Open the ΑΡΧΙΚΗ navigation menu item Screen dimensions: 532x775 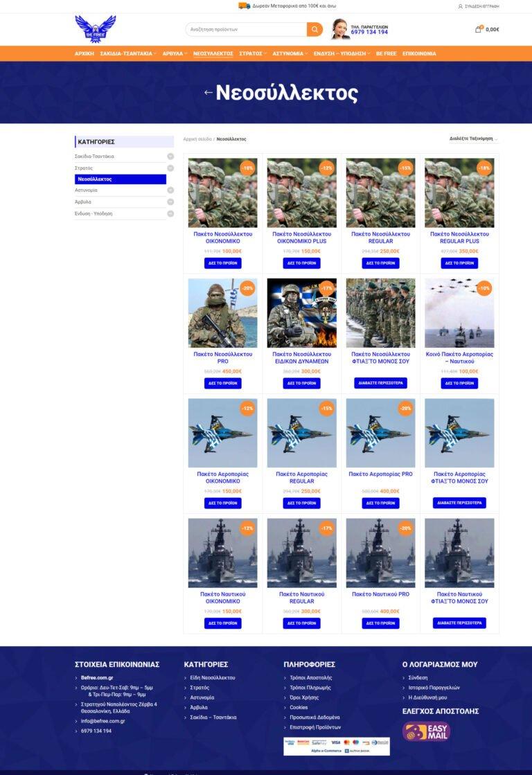[x=84, y=53]
